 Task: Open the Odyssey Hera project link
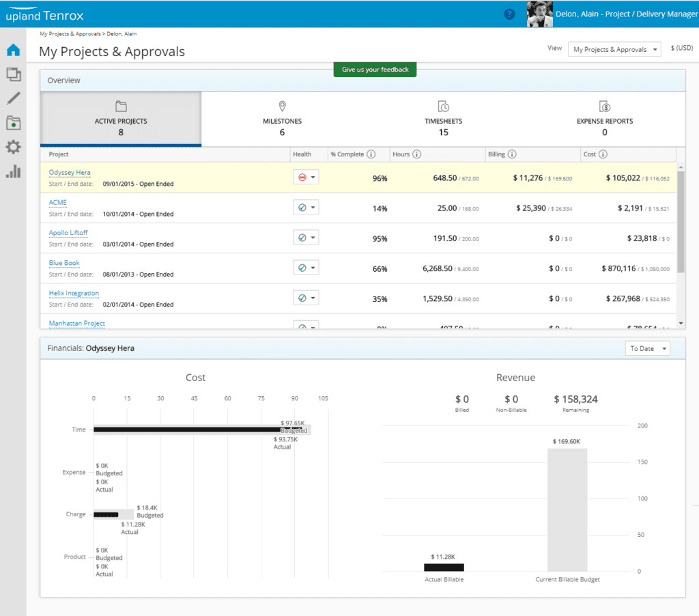coord(69,172)
